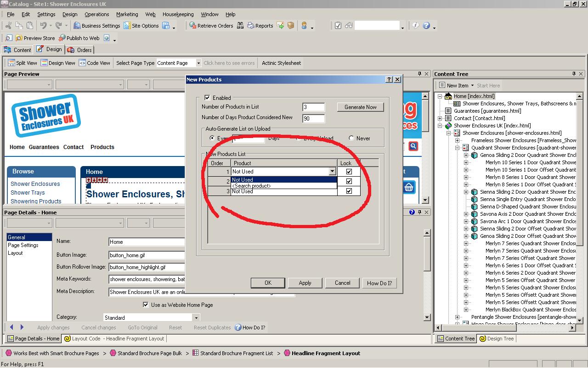Select the Never radio button
The height and width of the screenshot is (368, 588).
point(351,138)
